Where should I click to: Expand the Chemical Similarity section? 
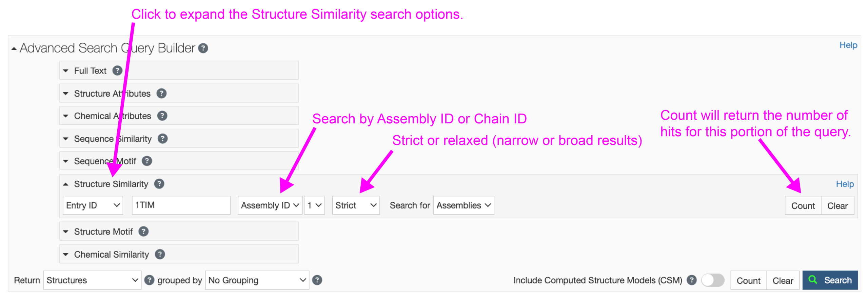[x=66, y=255]
